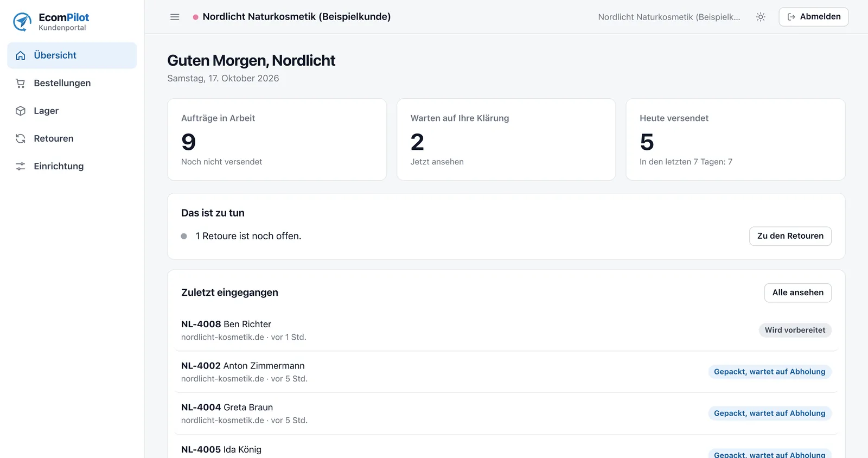This screenshot has width=868, height=458.
Task: Open the Heute versendet card
Action: point(735,139)
